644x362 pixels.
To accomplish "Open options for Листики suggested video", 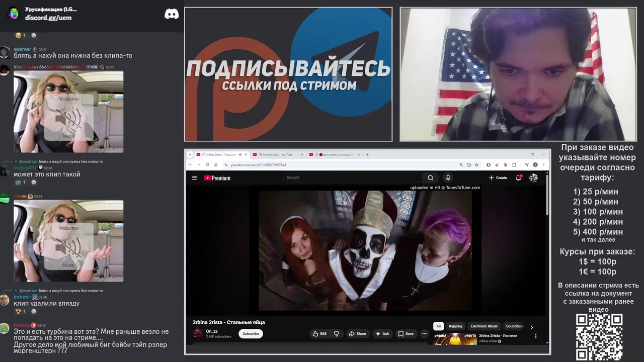I will pos(535,336).
